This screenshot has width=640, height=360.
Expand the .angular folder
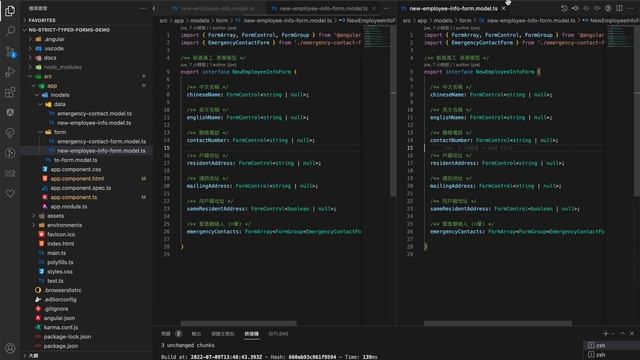point(55,39)
